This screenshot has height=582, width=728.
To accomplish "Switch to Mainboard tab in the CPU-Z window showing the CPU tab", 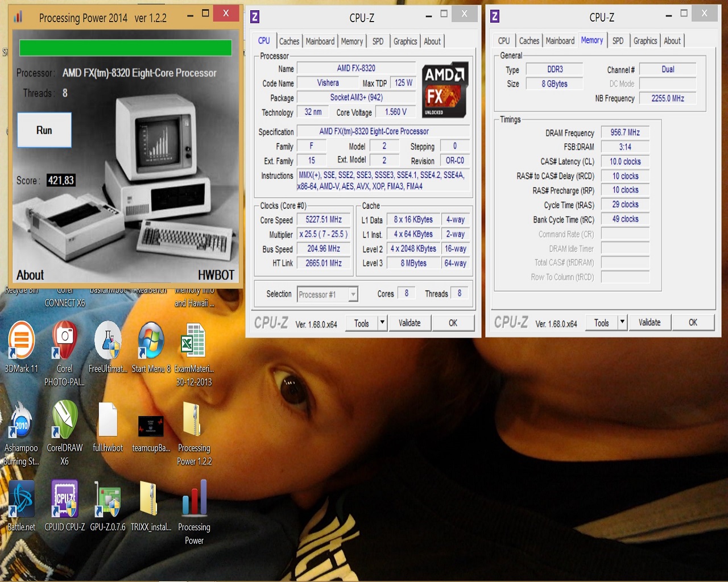I will 320,41.
